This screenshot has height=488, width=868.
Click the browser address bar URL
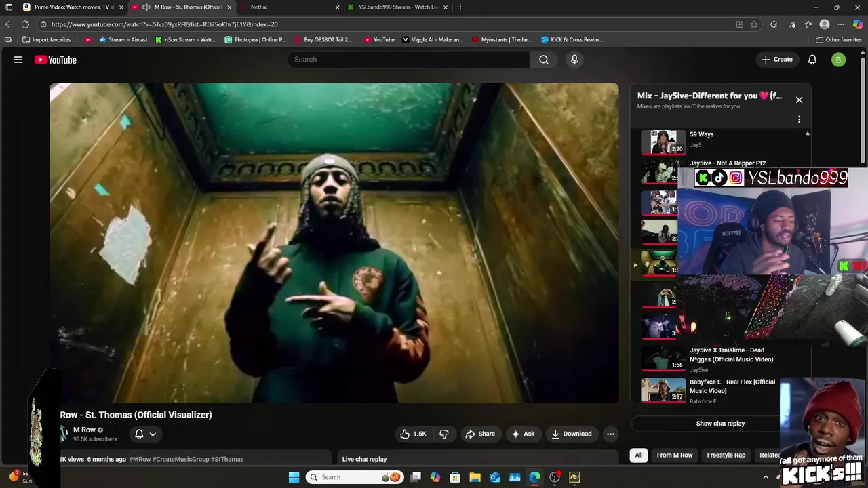click(164, 24)
